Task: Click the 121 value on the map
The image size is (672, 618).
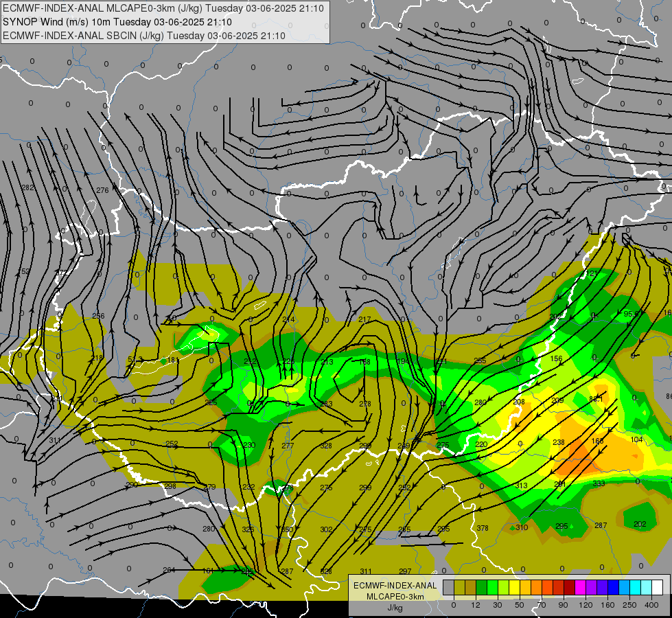Action: [592, 273]
